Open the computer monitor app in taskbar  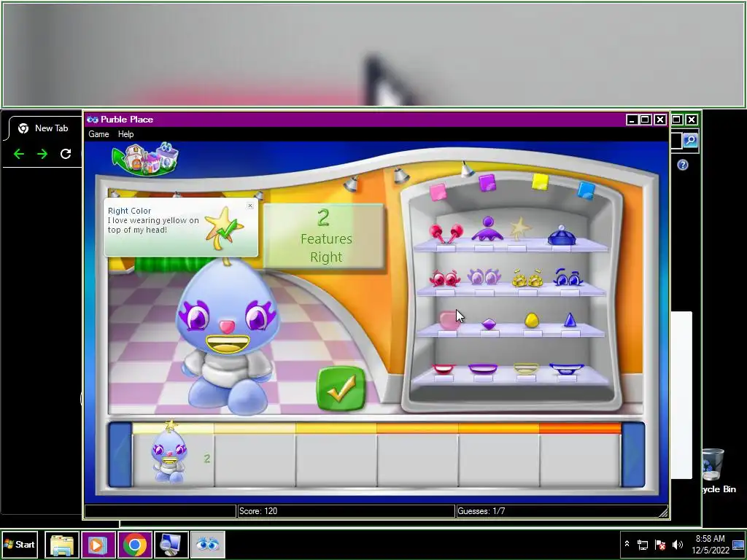tap(171, 545)
